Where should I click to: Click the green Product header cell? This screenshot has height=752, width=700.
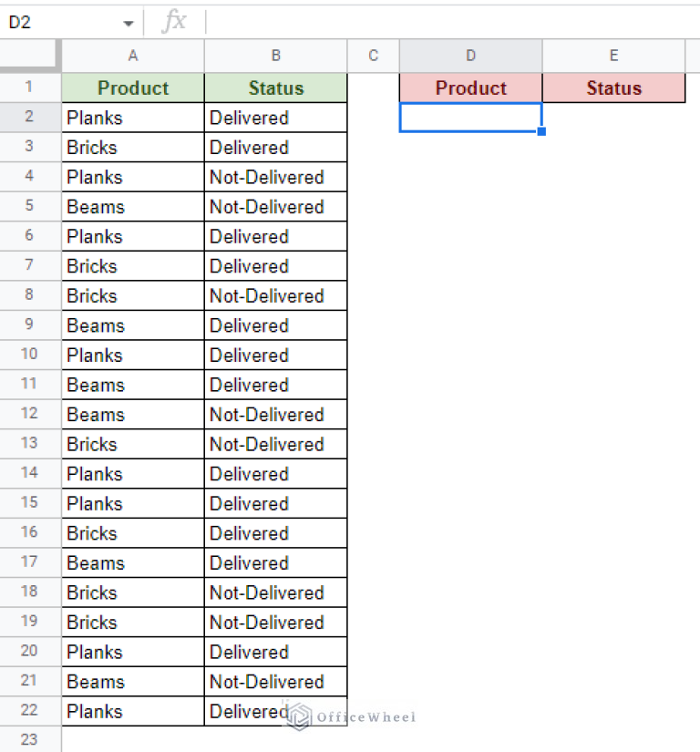132,88
